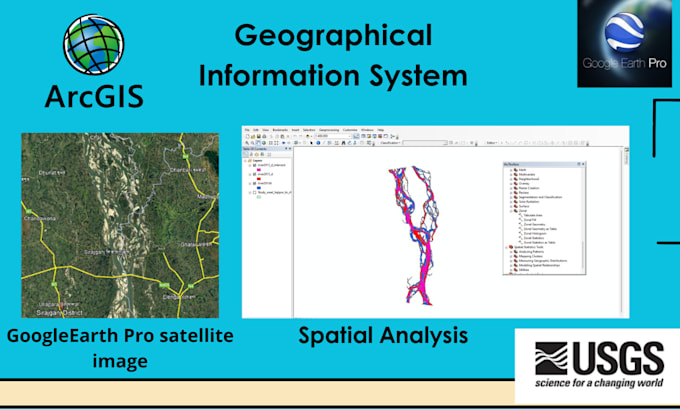
Task: Uncheck the layer with the blue symbol
Action: (255, 183)
